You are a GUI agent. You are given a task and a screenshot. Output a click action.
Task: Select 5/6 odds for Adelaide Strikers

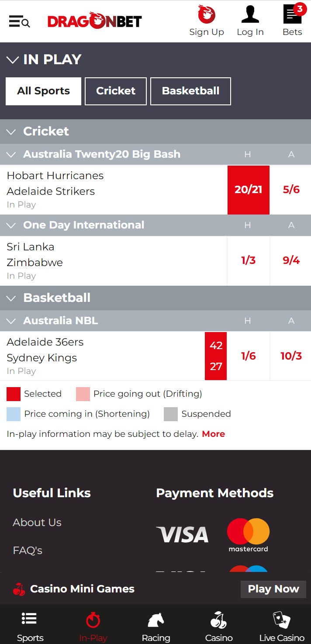click(291, 190)
